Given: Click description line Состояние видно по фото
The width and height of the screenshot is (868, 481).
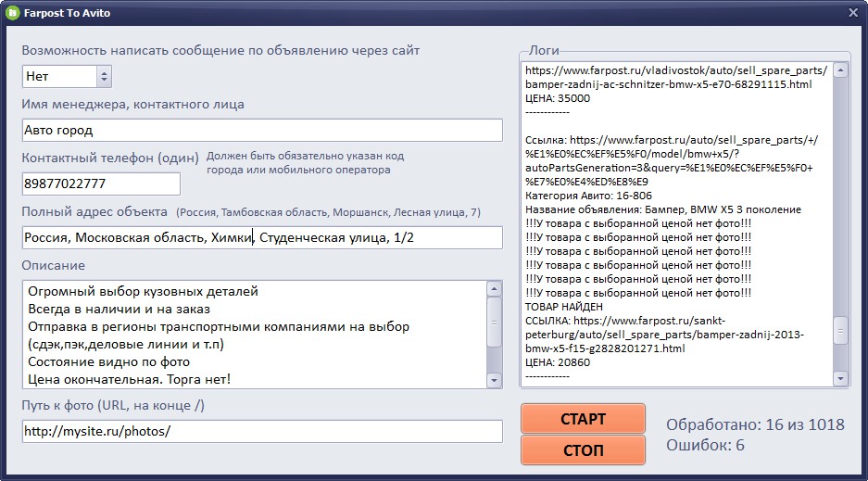Looking at the screenshot, I should [x=109, y=362].
